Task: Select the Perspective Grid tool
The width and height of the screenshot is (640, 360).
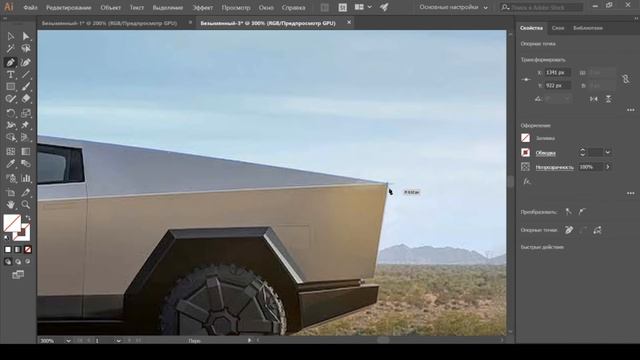Action: point(26,138)
